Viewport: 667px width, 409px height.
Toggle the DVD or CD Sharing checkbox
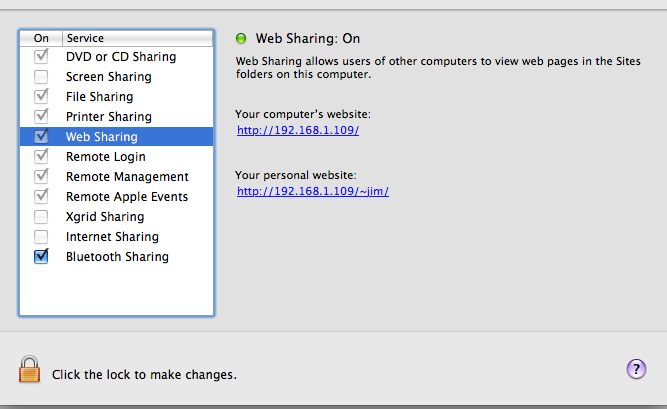click(41, 56)
